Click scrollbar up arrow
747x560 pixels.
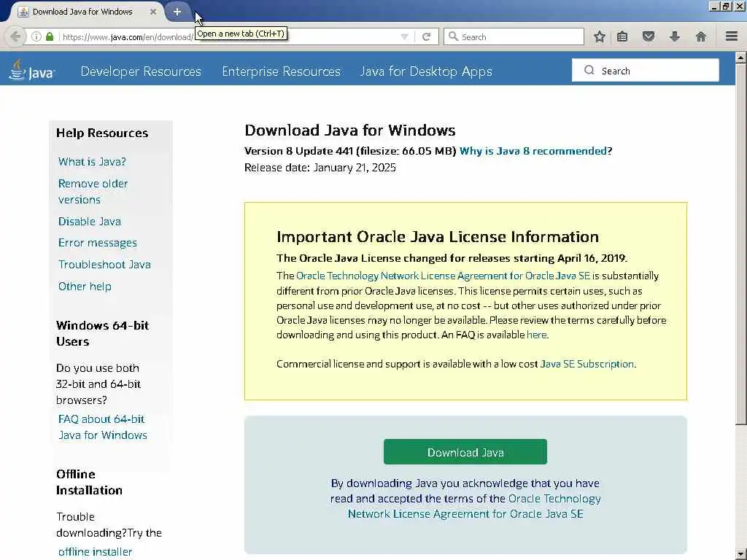click(740, 58)
